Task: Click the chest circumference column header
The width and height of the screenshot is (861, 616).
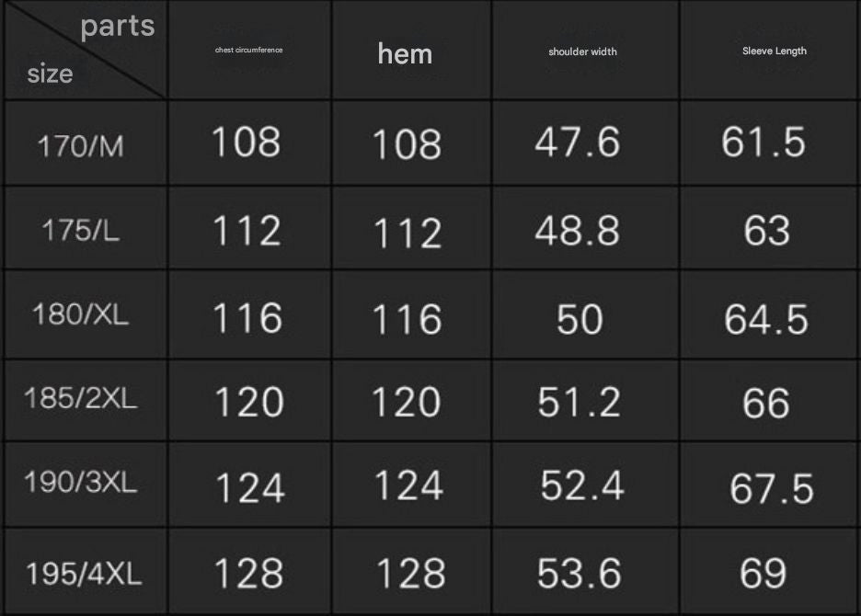Action: (x=249, y=50)
